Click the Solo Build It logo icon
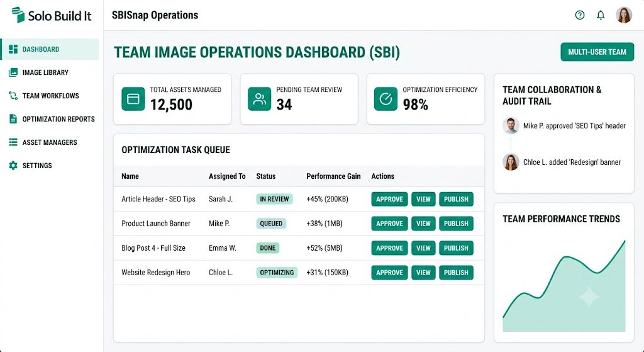 (x=18, y=15)
